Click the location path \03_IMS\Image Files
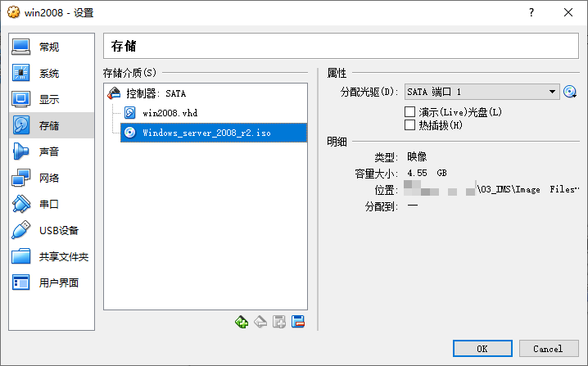The width and height of the screenshot is (588, 366). tap(528, 189)
